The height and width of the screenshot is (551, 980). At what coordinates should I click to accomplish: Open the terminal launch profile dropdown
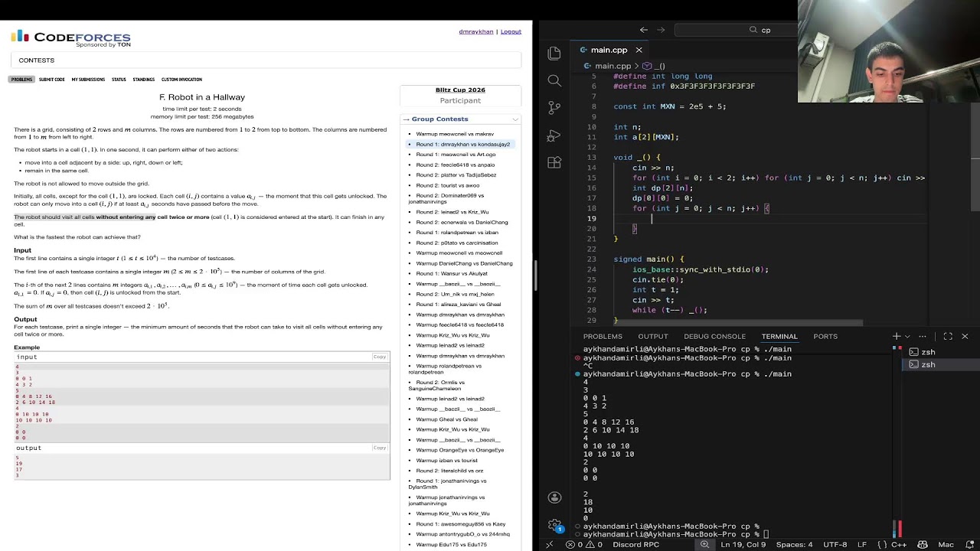907,336
